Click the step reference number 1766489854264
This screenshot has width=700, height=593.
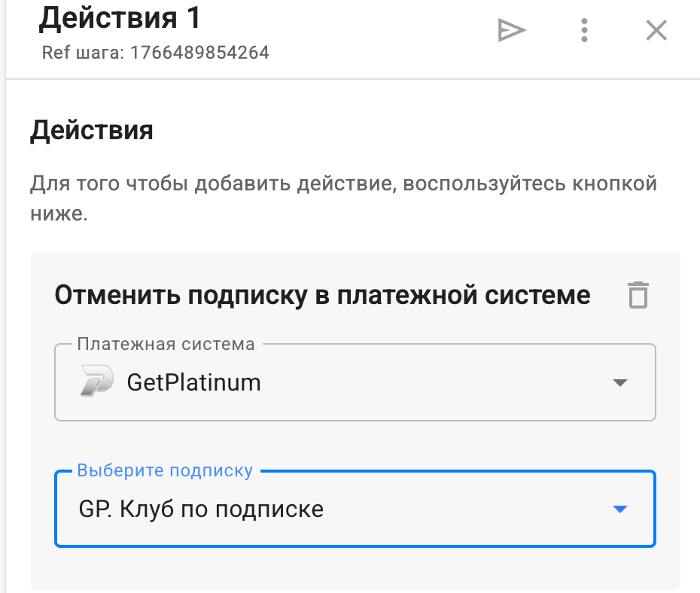pos(199,53)
